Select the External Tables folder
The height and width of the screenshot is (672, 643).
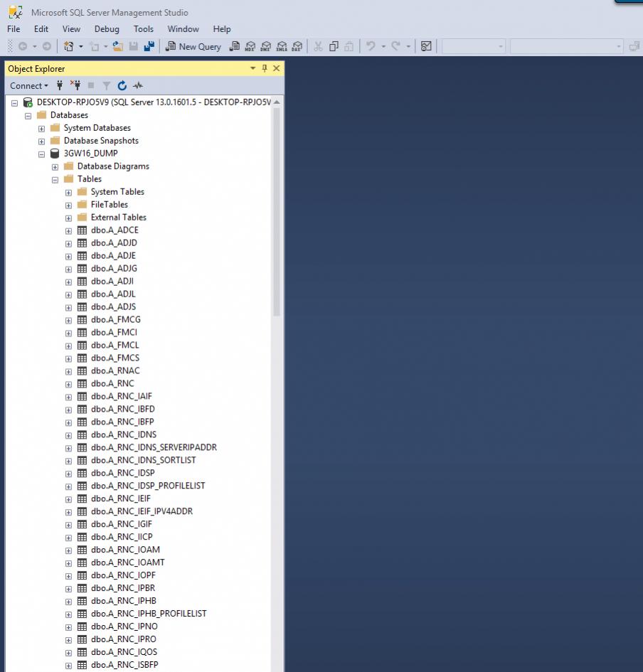[118, 218]
